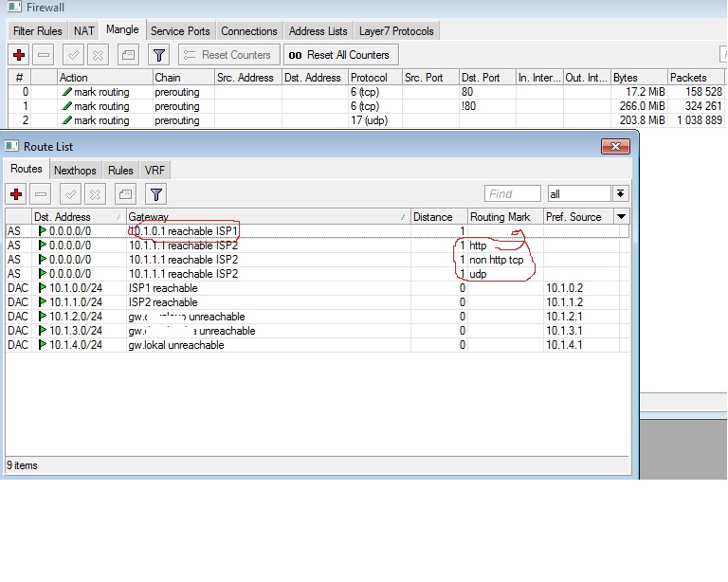Add new mangle rule in Firewall window

click(19, 55)
